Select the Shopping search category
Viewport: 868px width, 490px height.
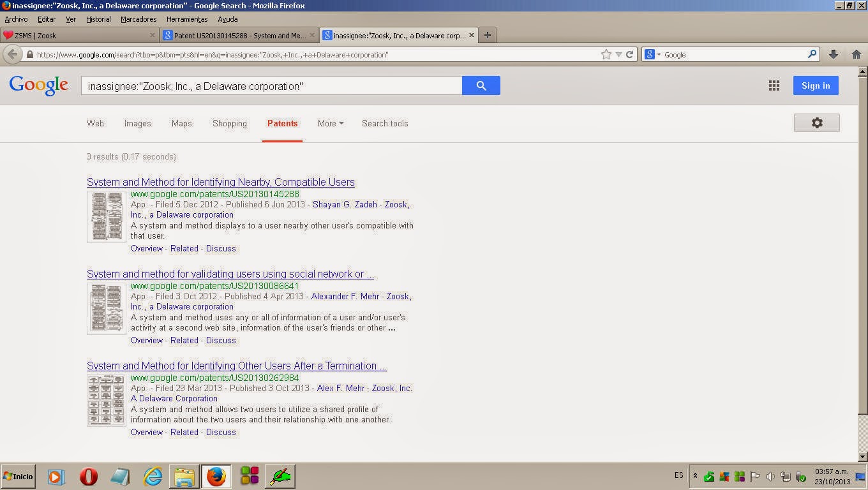pyautogui.click(x=230, y=123)
